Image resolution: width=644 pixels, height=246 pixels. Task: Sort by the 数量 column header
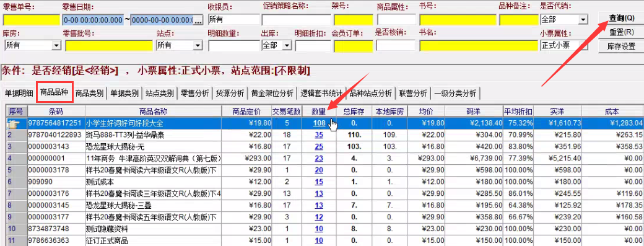pos(319,112)
